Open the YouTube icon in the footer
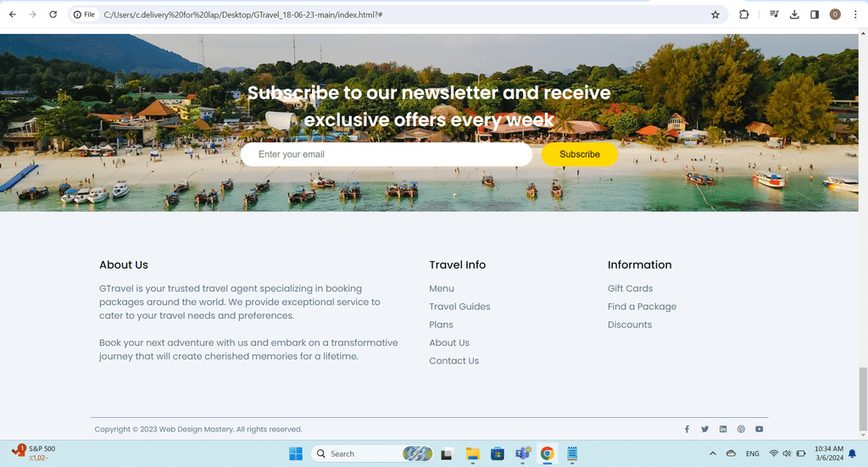Image resolution: width=868 pixels, height=467 pixels. click(x=759, y=430)
